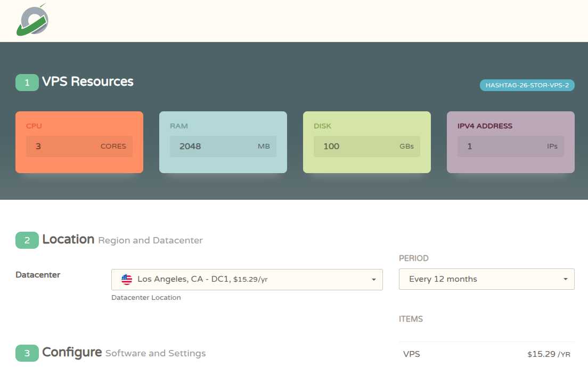The height and width of the screenshot is (367, 588).
Task: Click the caret arrow on the Datacenter selector
Action: (373, 280)
